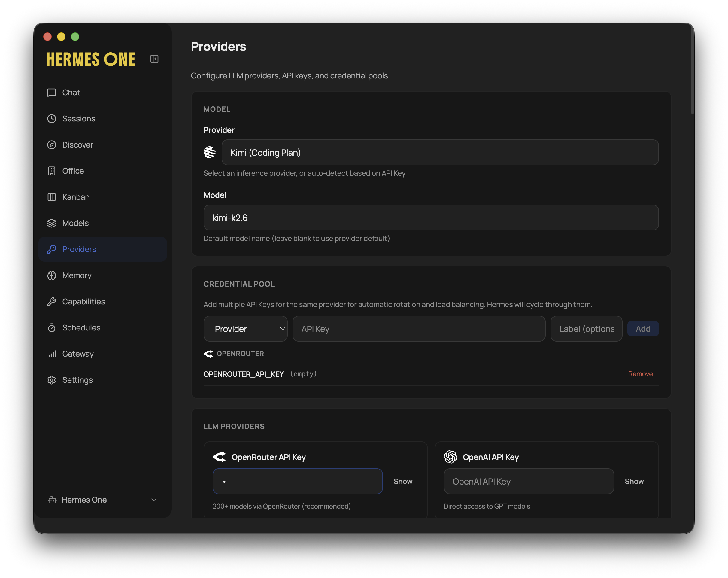Click the Settings gear icon
Image resolution: width=728 pixels, height=578 pixels.
[x=52, y=380]
